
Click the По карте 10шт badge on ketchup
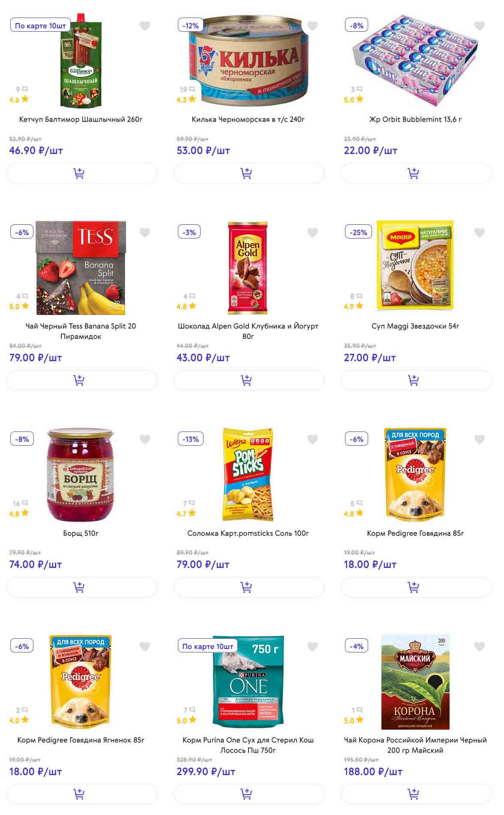pos(40,26)
